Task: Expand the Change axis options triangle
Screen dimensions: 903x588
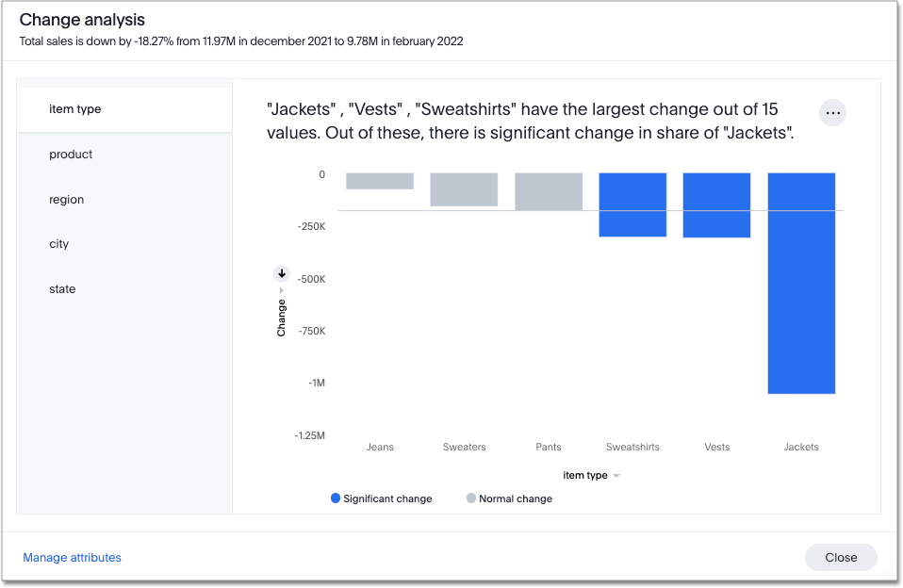Action: pyautogui.click(x=281, y=291)
